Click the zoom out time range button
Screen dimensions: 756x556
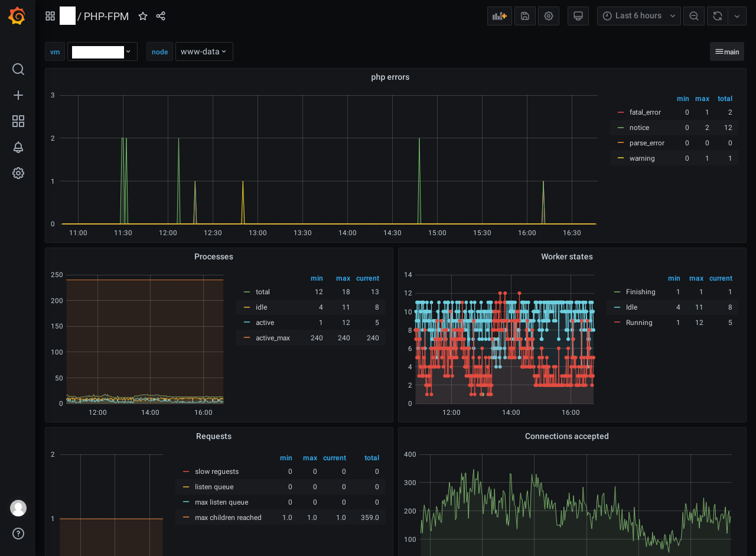(694, 16)
